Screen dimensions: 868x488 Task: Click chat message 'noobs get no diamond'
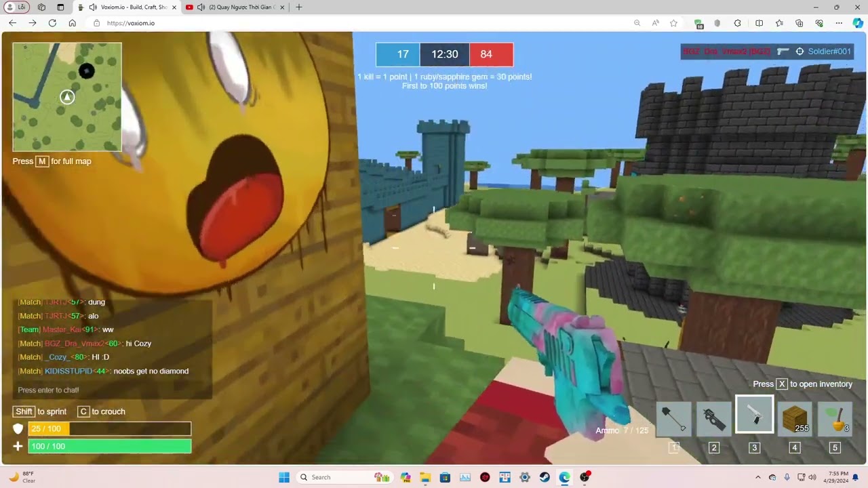click(151, 371)
